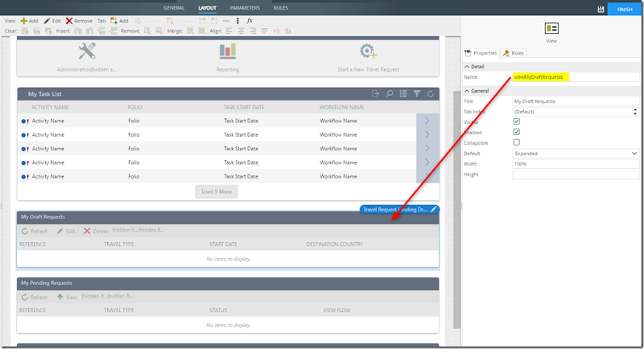The width and height of the screenshot is (644, 349).
Task: Open the fx expression editor
Action: [x=250, y=20]
